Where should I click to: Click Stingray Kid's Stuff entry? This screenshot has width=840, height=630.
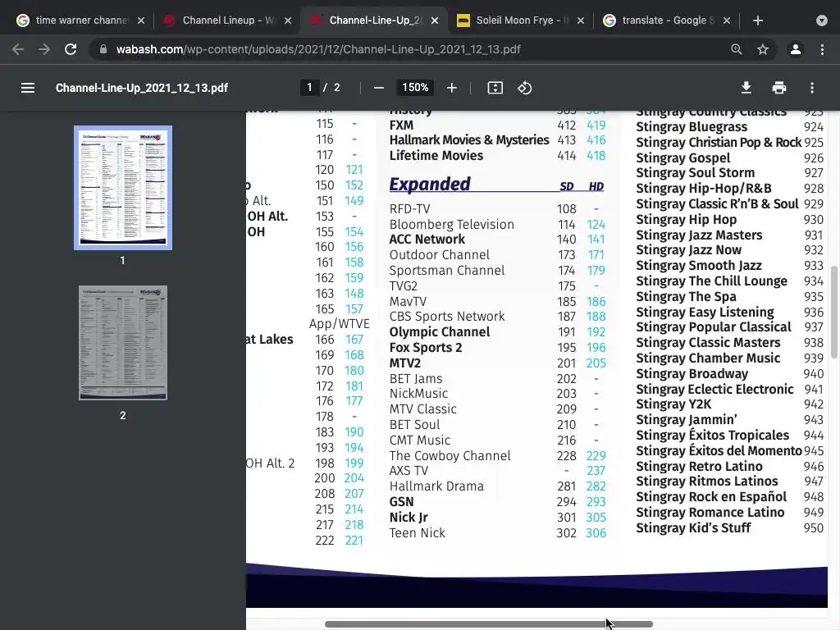tap(693, 528)
